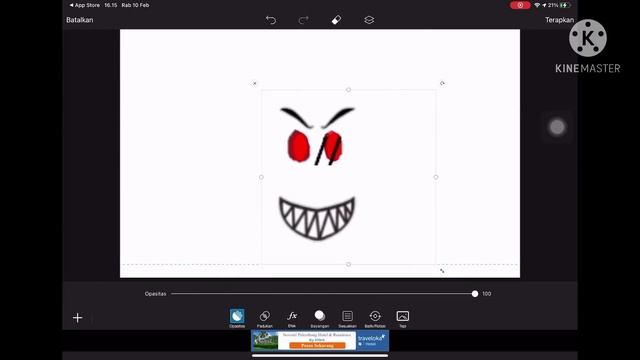Open the Balik/Rotasi tool
640x360 pixels.
[375, 318]
